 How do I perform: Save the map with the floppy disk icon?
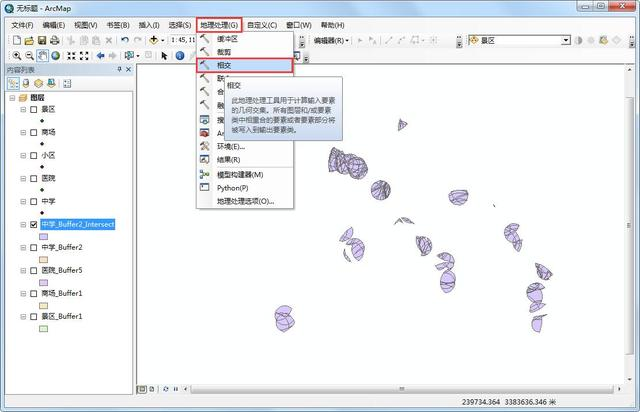42,40
